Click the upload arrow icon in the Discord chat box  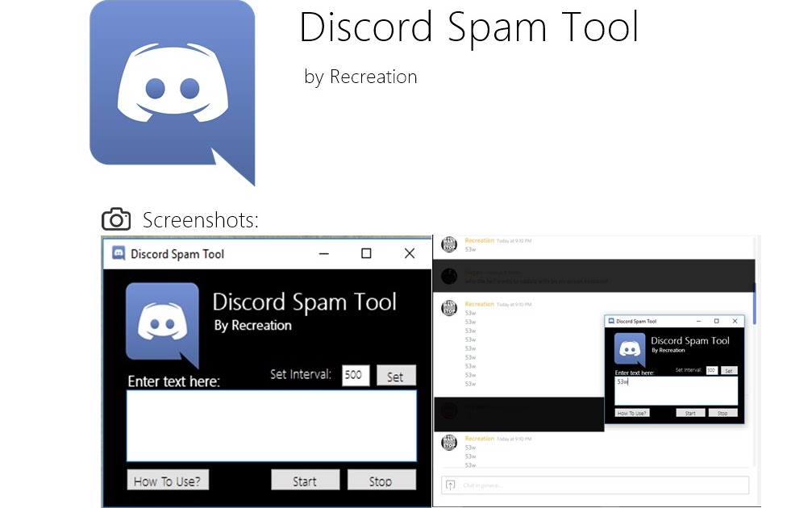coord(450,485)
